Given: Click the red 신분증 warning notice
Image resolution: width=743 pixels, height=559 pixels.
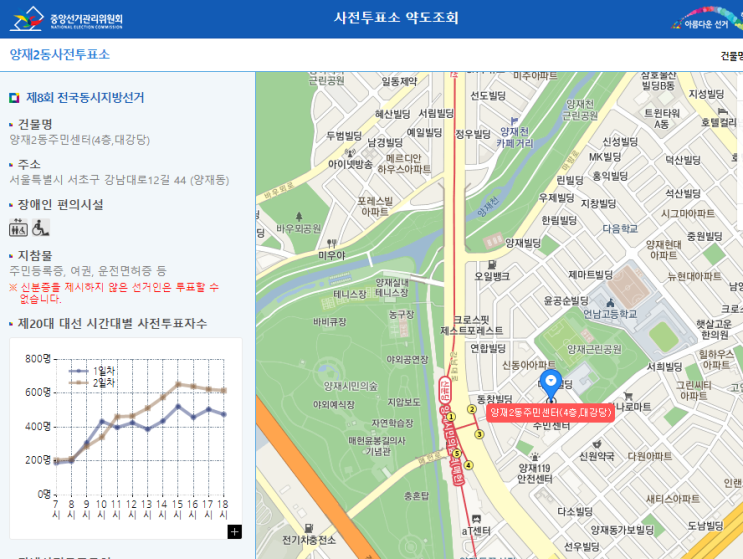Looking at the screenshot, I should click(114, 293).
